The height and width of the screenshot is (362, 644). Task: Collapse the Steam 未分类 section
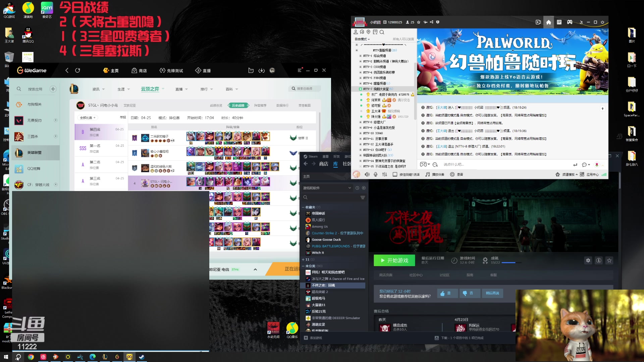click(x=303, y=266)
